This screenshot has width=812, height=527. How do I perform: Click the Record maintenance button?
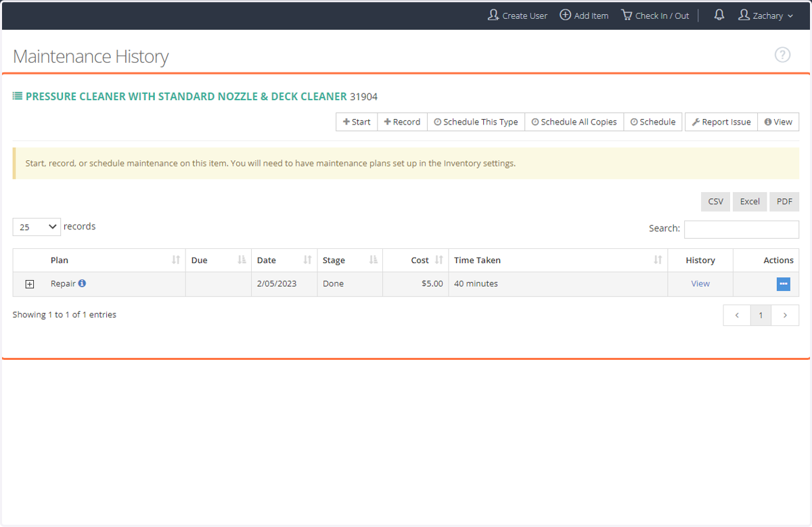402,122
